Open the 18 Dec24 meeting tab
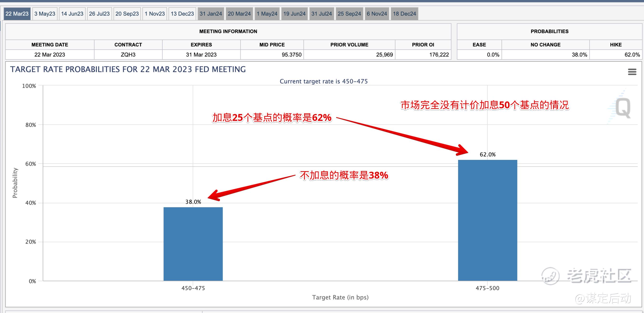The image size is (644, 313). (x=404, y=14)
